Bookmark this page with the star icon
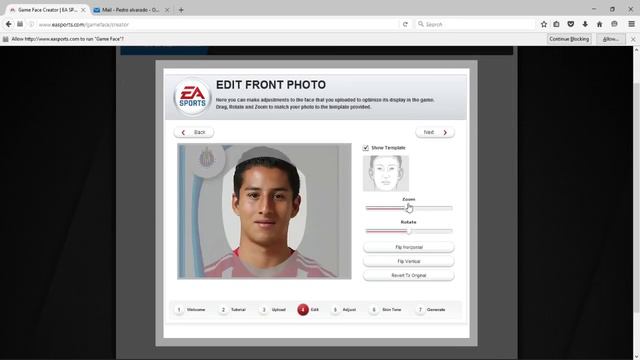Image resolution: width=640 pixels, height=360 pixels. (x=544, y=24)
